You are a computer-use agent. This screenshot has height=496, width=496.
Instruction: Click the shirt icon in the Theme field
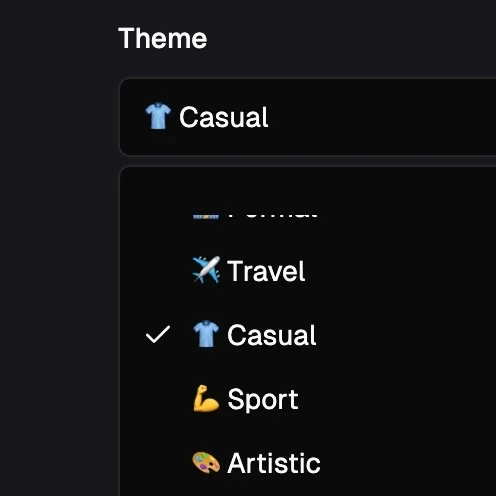tap(158, 116)
